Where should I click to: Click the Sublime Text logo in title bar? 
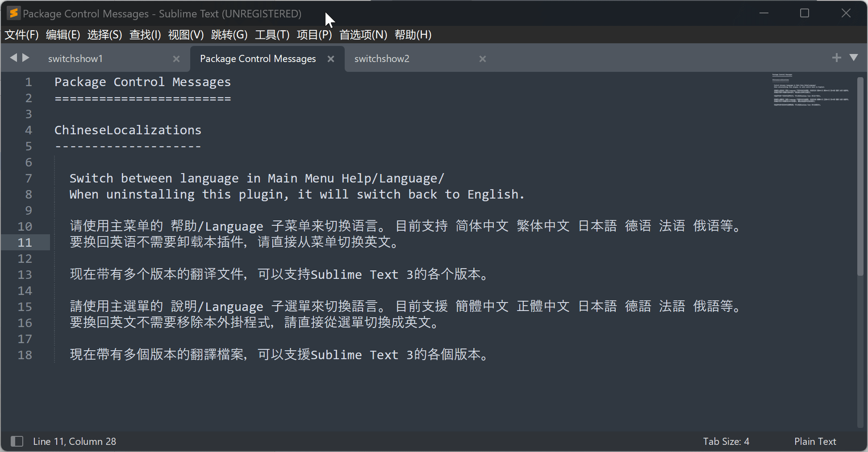click(x=14, y=13)
